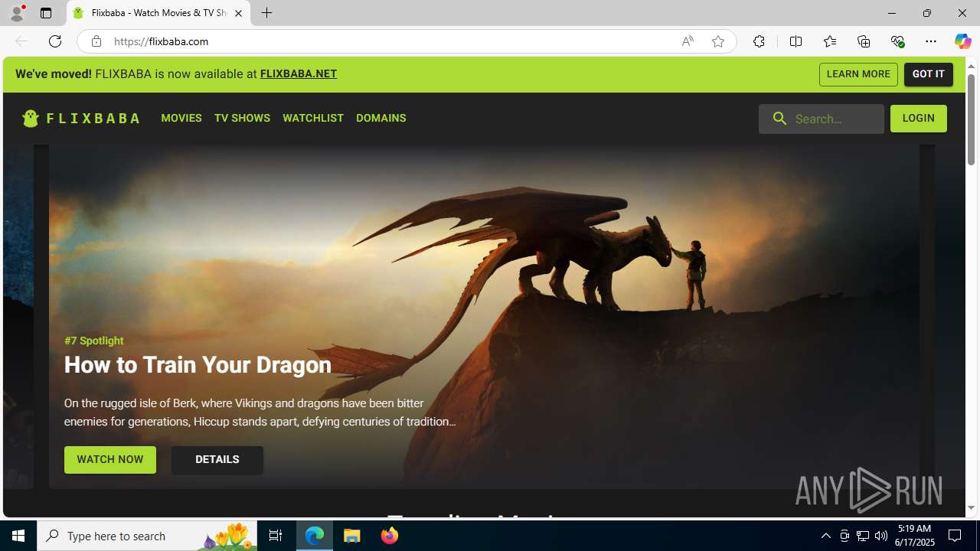Click LEARN MORE in the banner
Viewport: 980px width, 551px height.
point(858,74)
